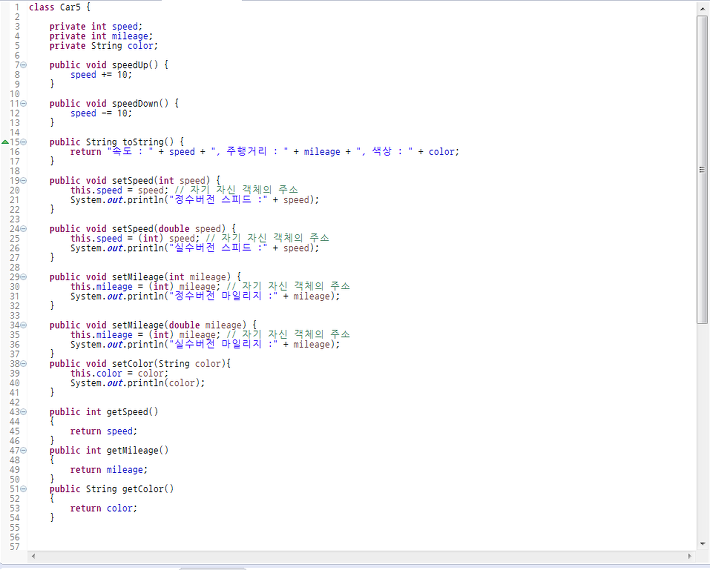
Task: Click the green override marker on line 15
Action: coord(5,142)
